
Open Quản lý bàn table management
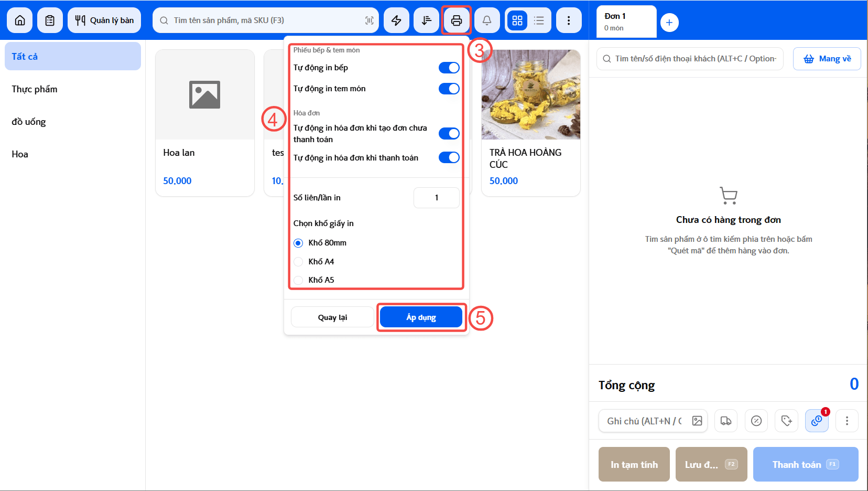[104, 20]
